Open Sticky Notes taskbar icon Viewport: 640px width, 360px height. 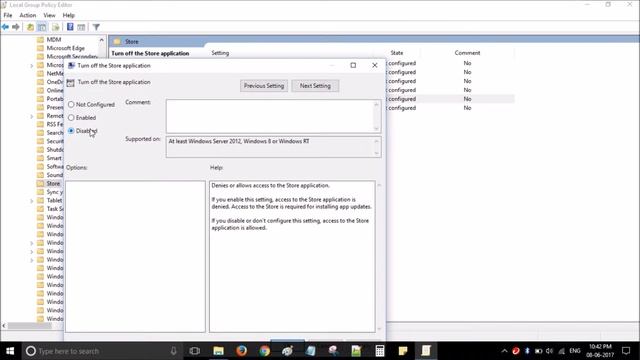click(x=403, y=351)
